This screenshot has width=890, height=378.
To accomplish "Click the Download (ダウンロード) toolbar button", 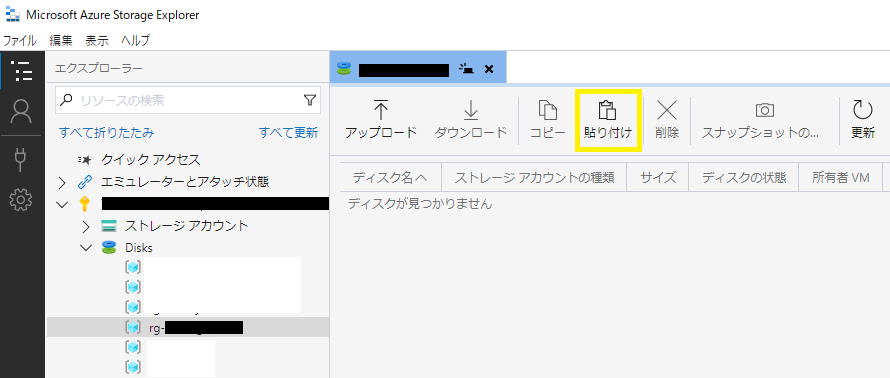I will click(x=471, y=120).
